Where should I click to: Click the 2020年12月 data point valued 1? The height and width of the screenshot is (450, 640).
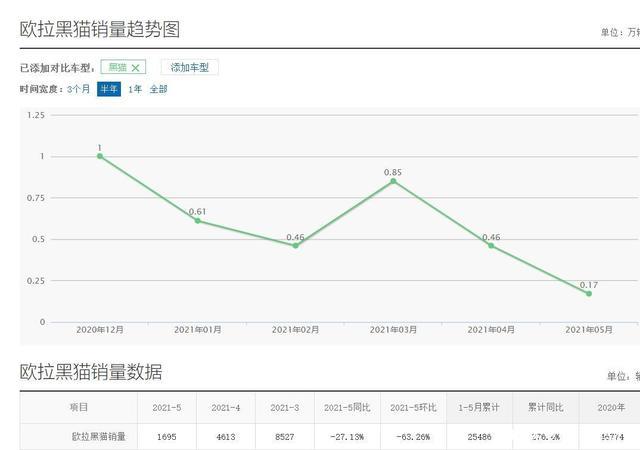tap(100, 156)
